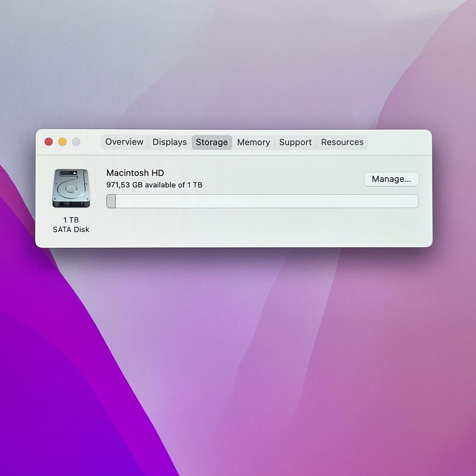This screenshot has width=476, height=476.
Task: Go to the Memory tab
Action: tap(254, 142)
